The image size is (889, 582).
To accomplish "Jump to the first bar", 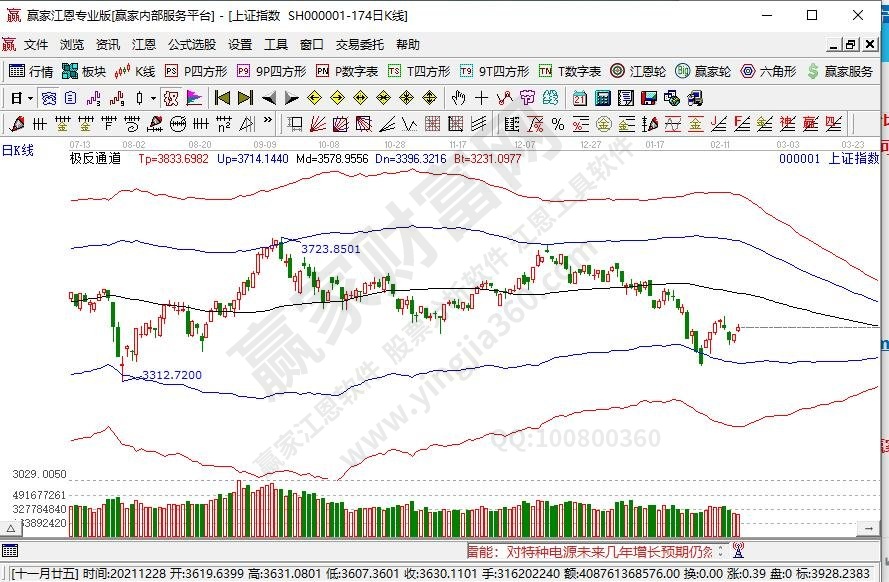I will point(222,99).
